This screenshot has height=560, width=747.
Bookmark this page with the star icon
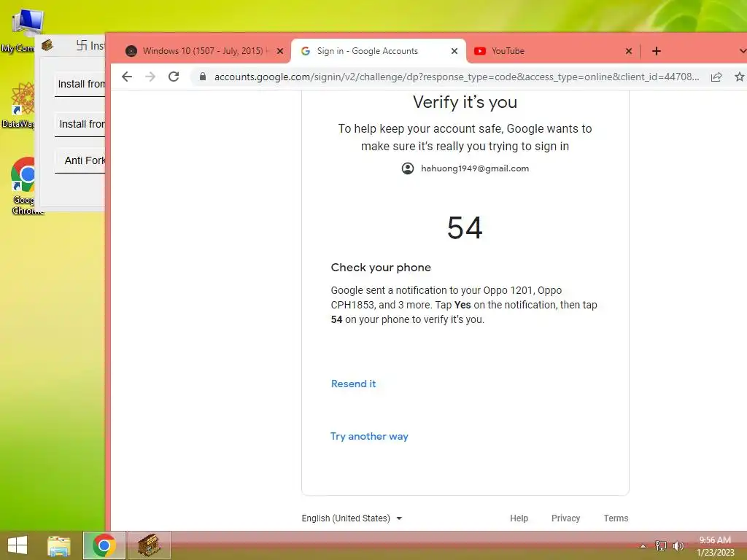[740, 77]
